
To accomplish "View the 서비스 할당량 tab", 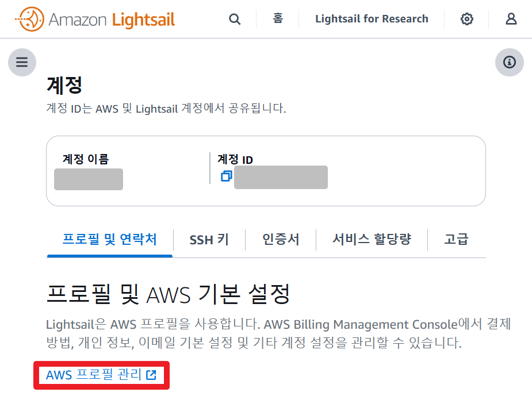I will coord(372,239).
